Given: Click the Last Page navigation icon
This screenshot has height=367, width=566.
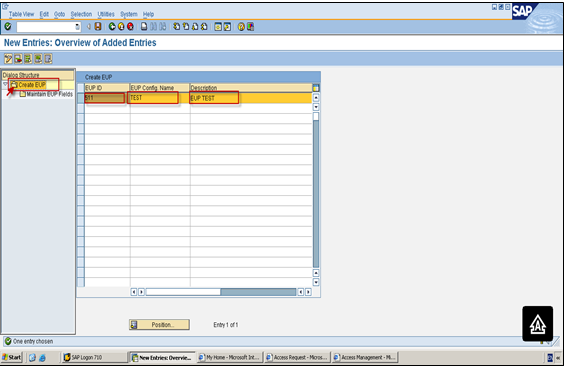Looking at the screenshot, I should (x=204, y=26).
